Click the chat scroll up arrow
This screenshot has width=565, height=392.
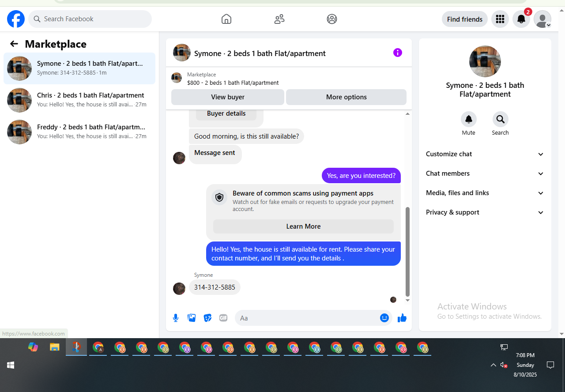coord(407,114)
